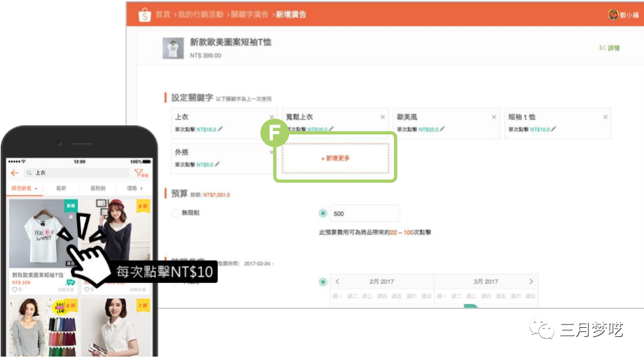The height and width of the screenshot is (358, 644).
Task: Switch to 最新 tab on phone
Action: 61,188
